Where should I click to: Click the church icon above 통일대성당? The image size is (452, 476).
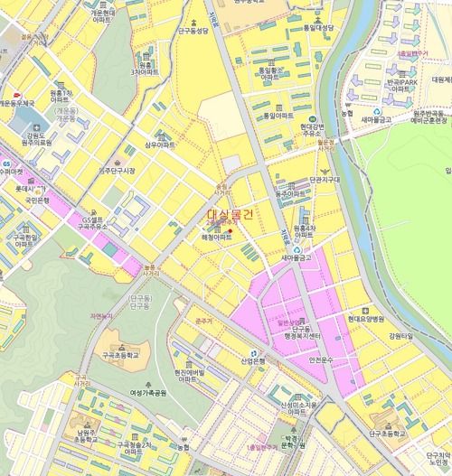[x=318, y=21]
